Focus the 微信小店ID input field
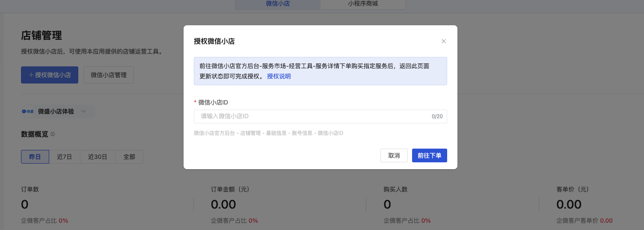 321,116
